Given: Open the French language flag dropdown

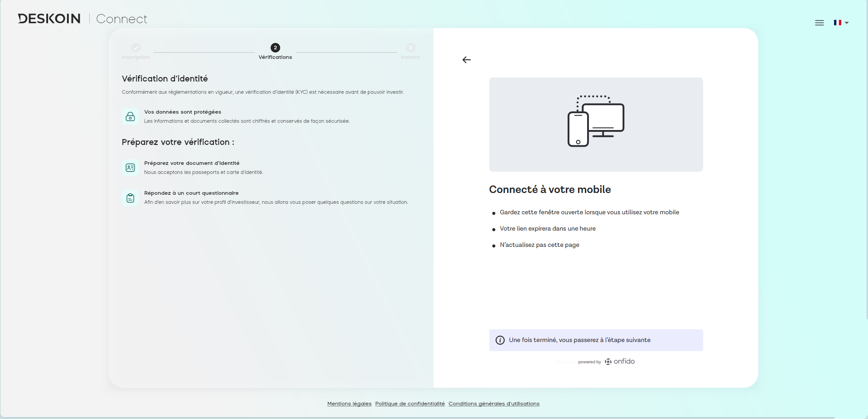Looking at the screenshot, I should tap(841, 23).
